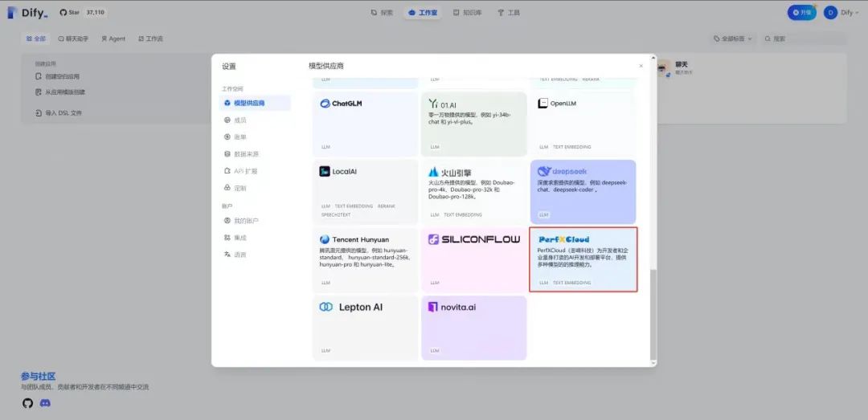Filter apps by 全部
The width and height of the screenshot is (868, 420).
tap(36, 39)
